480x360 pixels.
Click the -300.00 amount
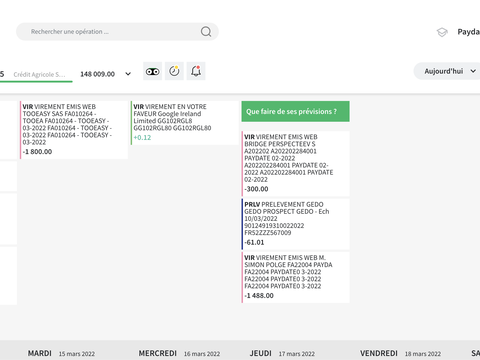click(256, 189)
